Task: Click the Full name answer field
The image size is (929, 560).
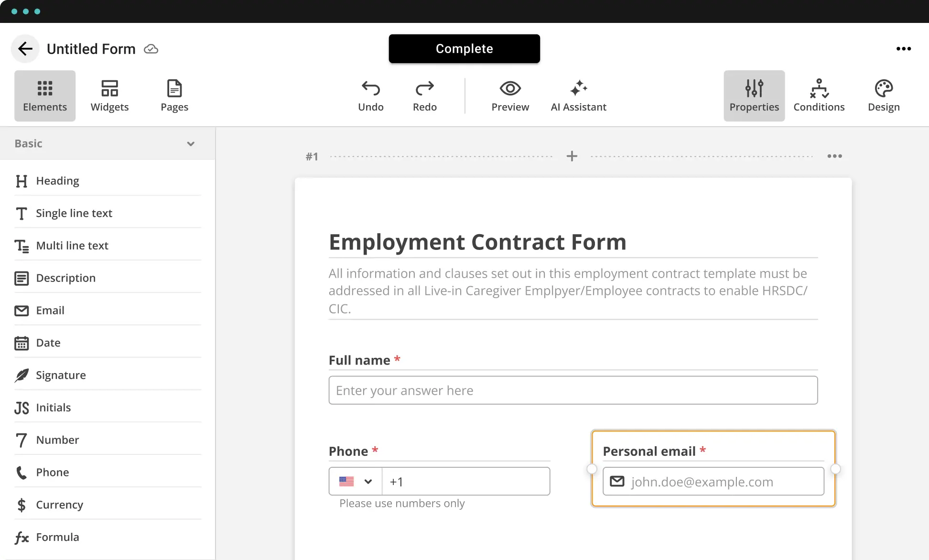Action: [573, 390]
